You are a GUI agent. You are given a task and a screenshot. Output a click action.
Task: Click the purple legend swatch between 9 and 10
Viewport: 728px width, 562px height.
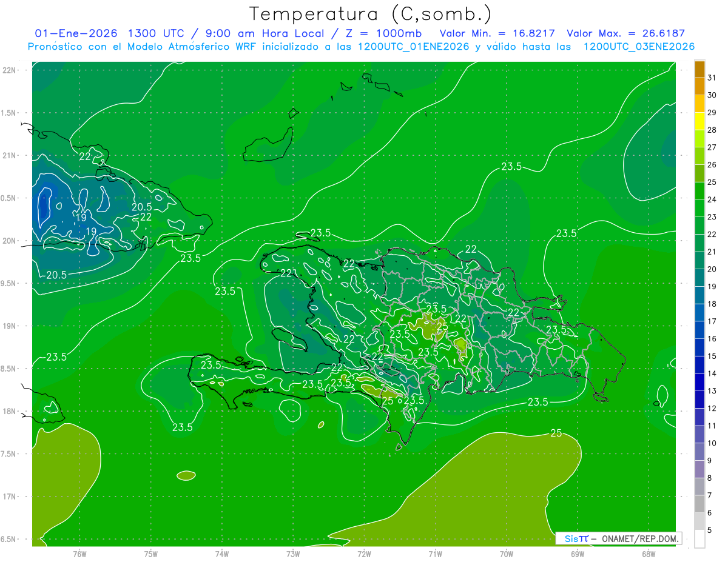[699, 452]
